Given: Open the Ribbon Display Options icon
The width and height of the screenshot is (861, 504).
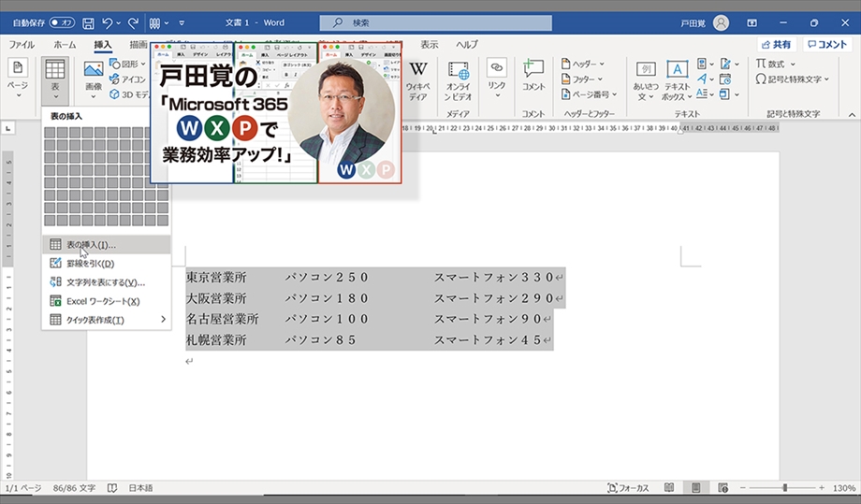Looking at the screenshot, I should click(752, 23).
